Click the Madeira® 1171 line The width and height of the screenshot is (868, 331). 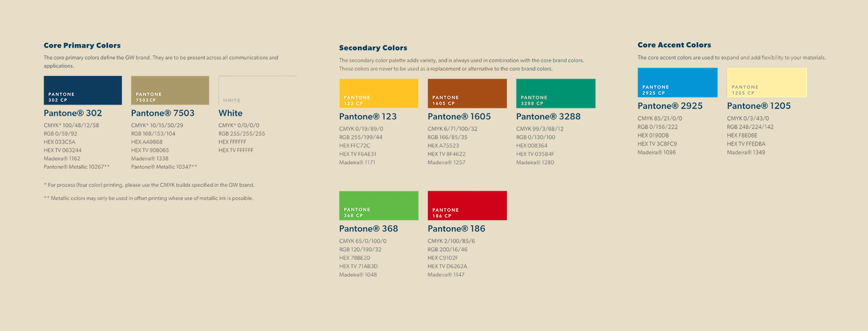357,162
